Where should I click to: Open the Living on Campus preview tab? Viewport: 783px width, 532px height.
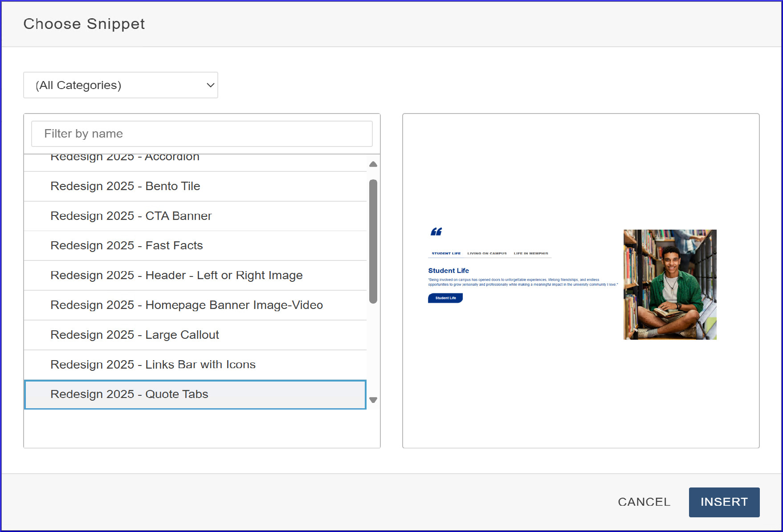487,253
